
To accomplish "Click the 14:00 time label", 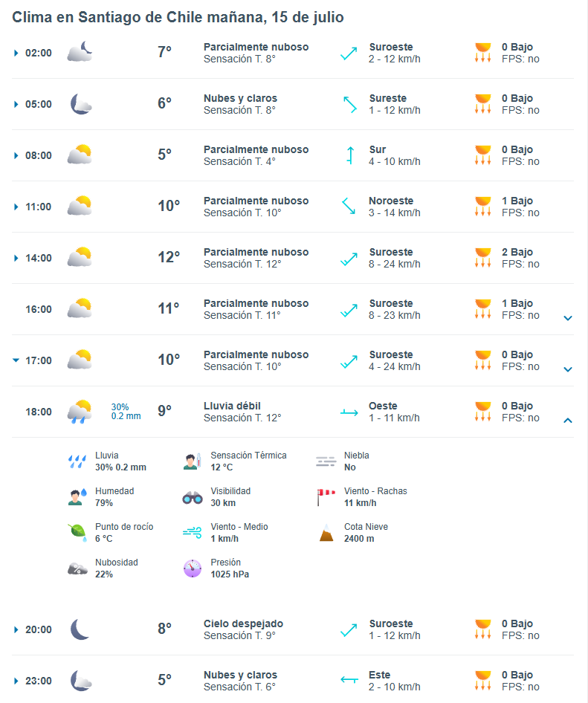I will pyautogui.click(x=39, y=258).
